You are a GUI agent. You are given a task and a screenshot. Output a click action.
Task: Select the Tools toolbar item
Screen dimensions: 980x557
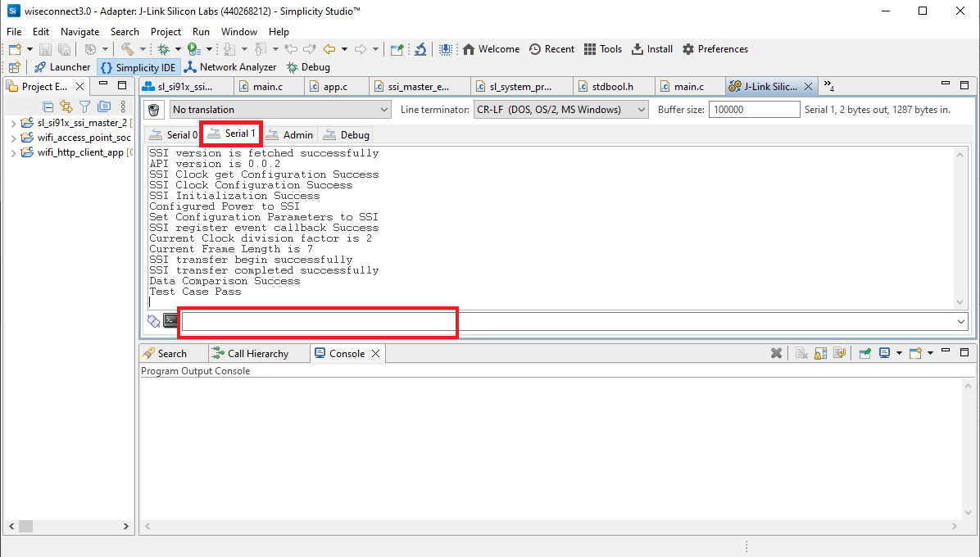coord(603,49)
